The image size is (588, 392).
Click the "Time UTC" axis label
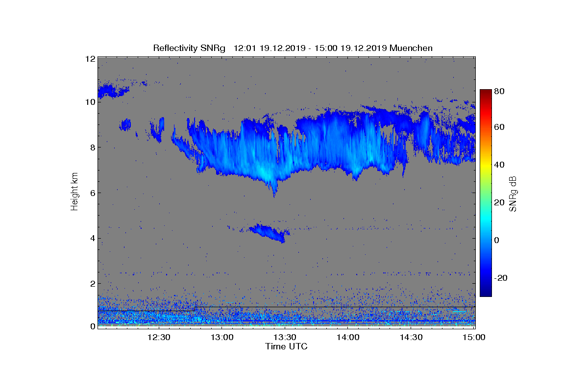[x=286, y=346]
